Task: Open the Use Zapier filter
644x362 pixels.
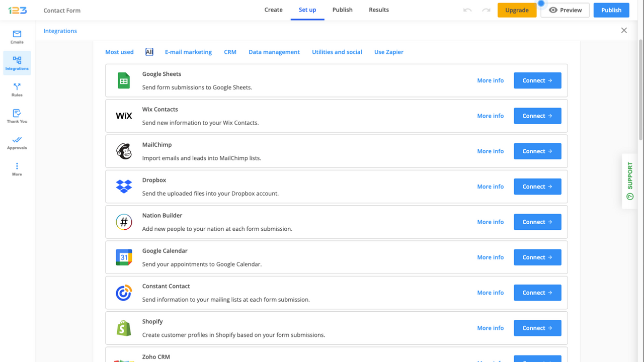Action: point(389,52)
